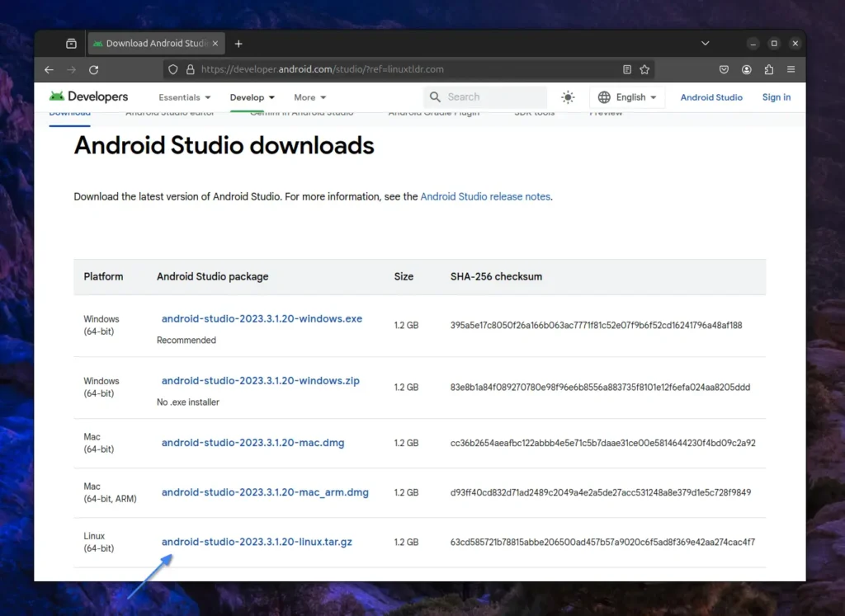Click the Mac (64-bit, ARM) platform cell
Viewport: 845px width, 616px height.
[x=110, y=492]
